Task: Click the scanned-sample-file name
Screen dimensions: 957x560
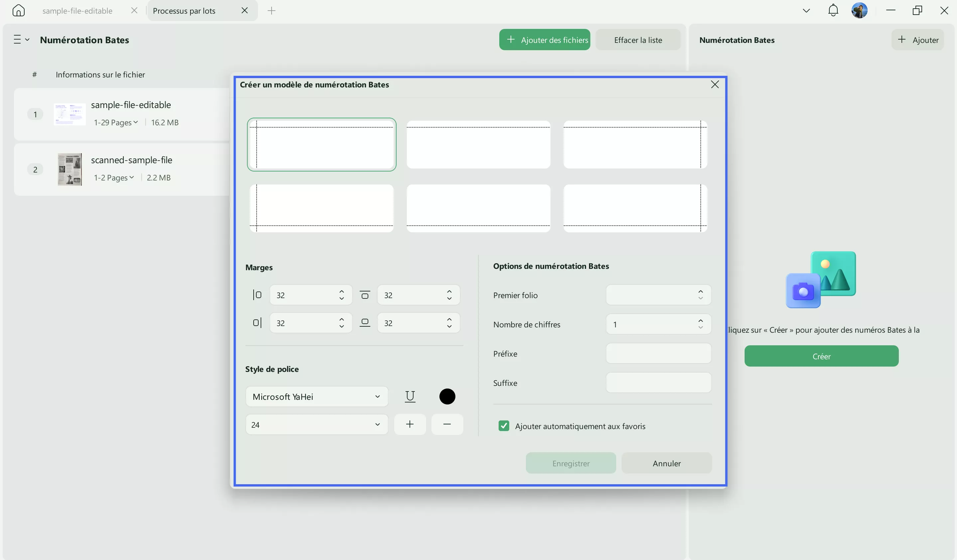Action: coord(131,160)
